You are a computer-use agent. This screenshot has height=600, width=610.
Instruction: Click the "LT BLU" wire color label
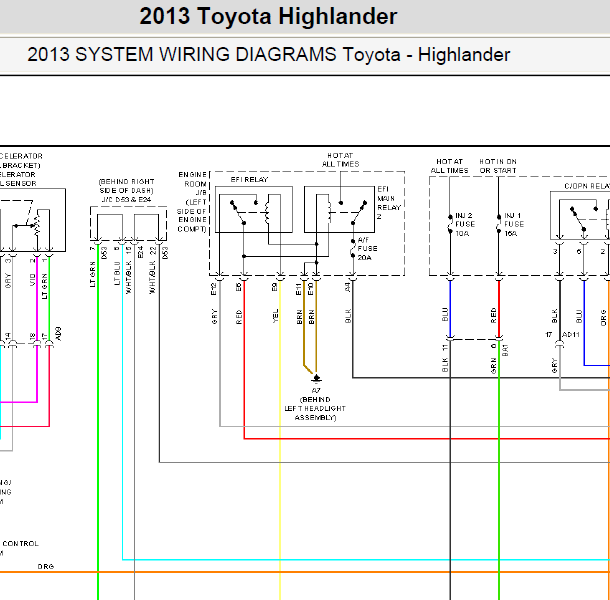point(117,273)
